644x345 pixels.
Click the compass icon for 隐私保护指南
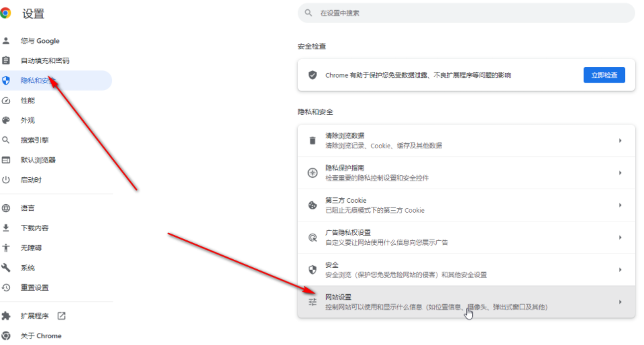pyautogui.click(x=313, y=173)
